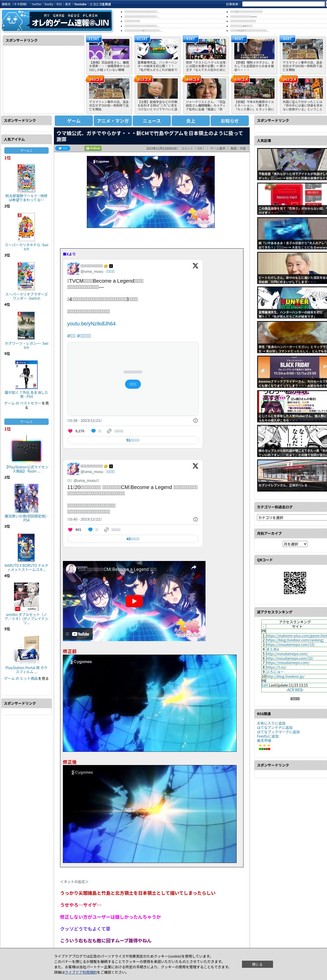Click the 閉じる button on cookie banner
Viewport: 327px width, 980px height.
coord(257,964)
